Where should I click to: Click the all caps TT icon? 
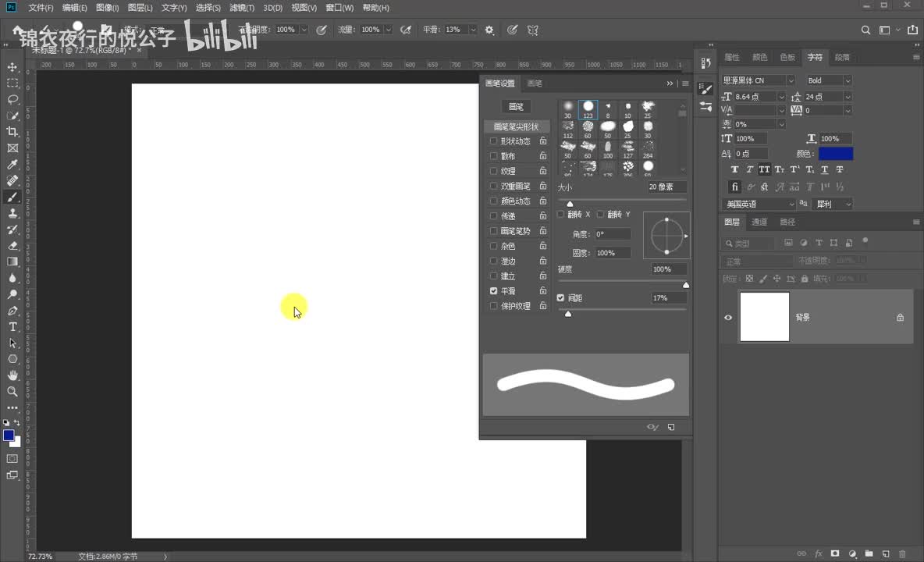[764, 169]
